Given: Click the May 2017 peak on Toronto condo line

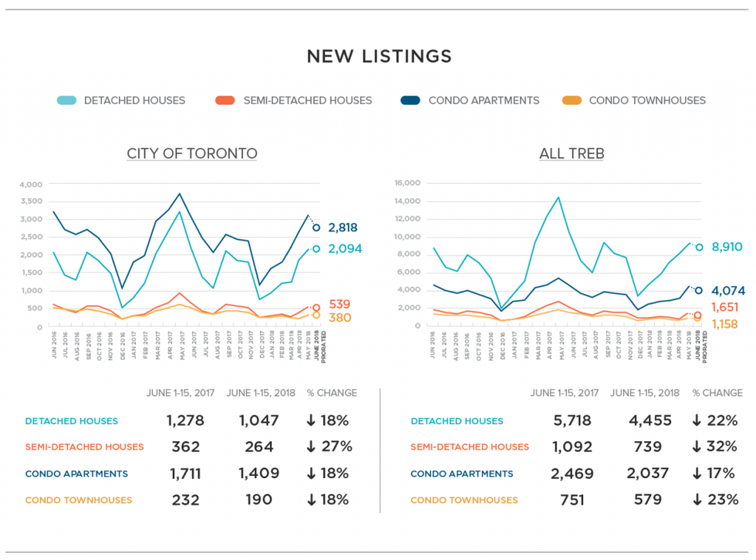Looking at the screenshot, I should pyautogui.click(x=180, y=194).
